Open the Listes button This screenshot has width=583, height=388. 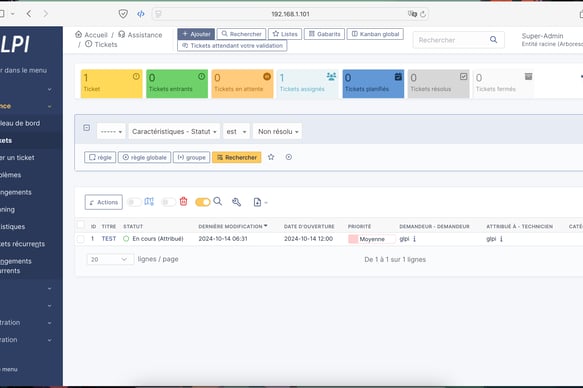(x=285, y=34)
